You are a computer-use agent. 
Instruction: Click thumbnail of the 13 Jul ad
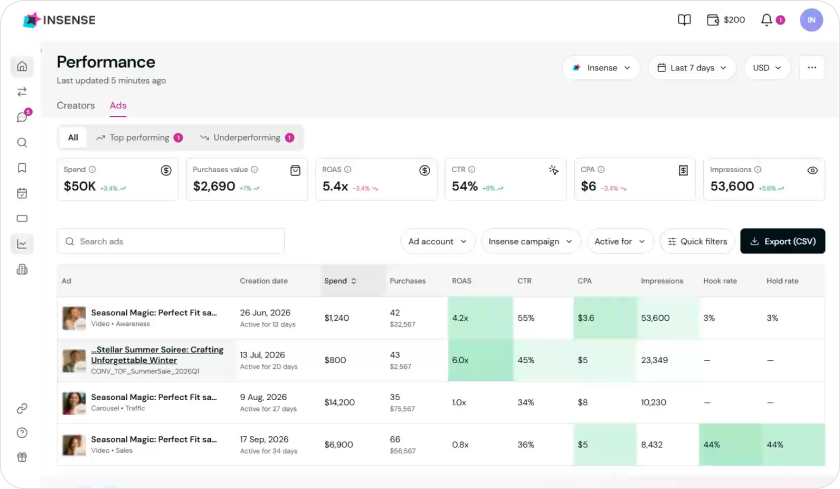[74, 360]
